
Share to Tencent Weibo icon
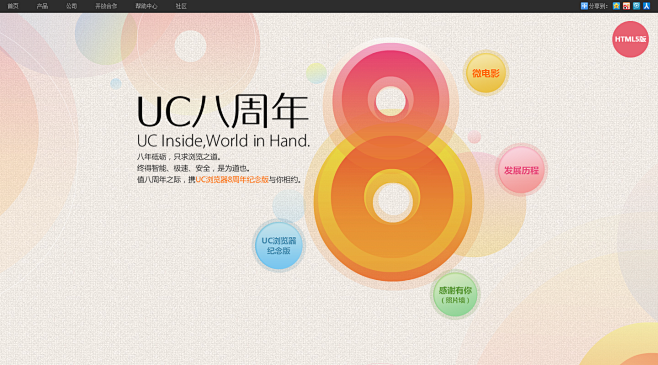coord(636,6)
